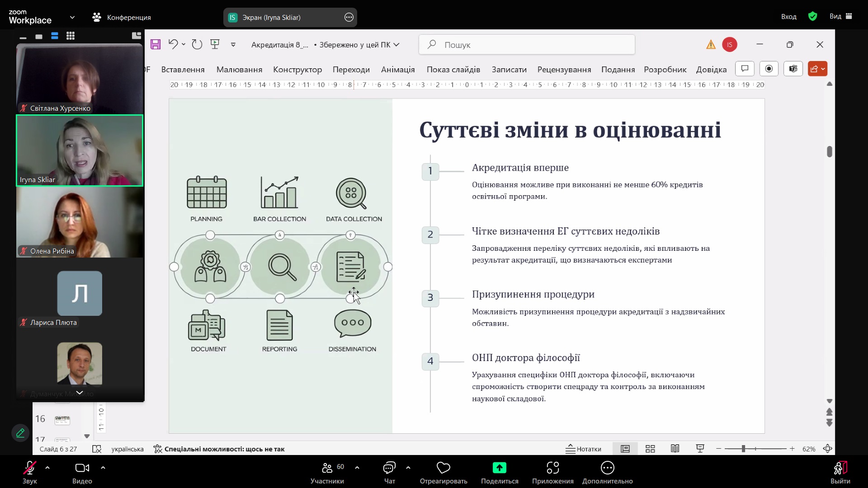868x488 pixels.
Task: Open Reading view icon in status bar
Action: pos(675,449)
